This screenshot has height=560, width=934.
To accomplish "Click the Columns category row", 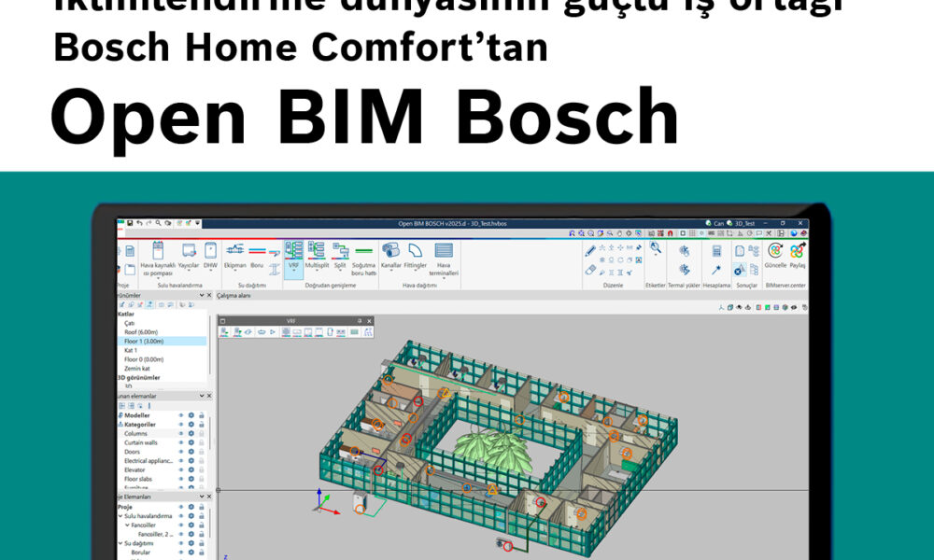I will pyautogui.click(x=136, y=434).
